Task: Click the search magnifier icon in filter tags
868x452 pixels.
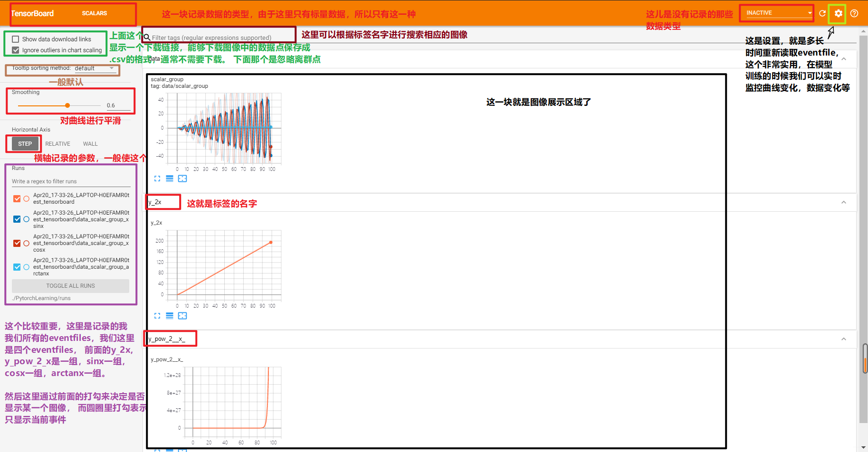Action: pos(147,37)
